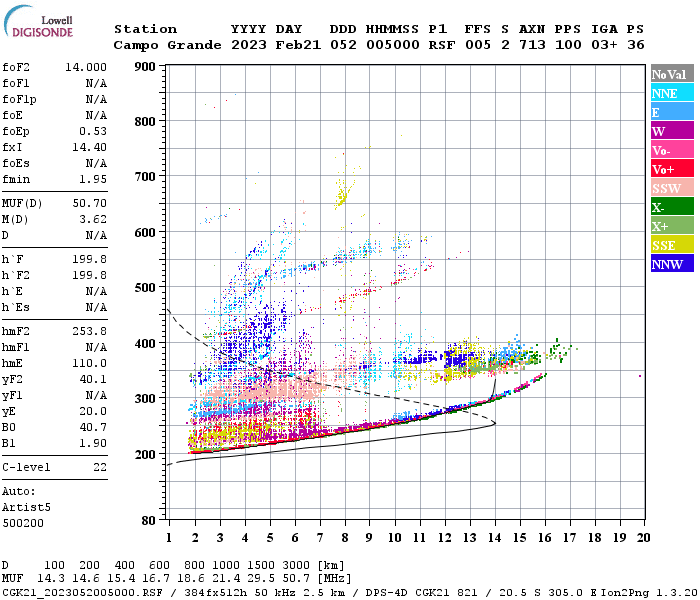Click the B0 value 40.7
The image size is (700, 600).
pos(93,427)
